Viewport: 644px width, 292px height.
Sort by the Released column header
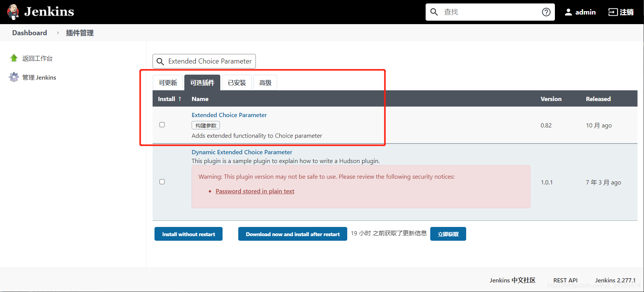[x=598, y=99]
